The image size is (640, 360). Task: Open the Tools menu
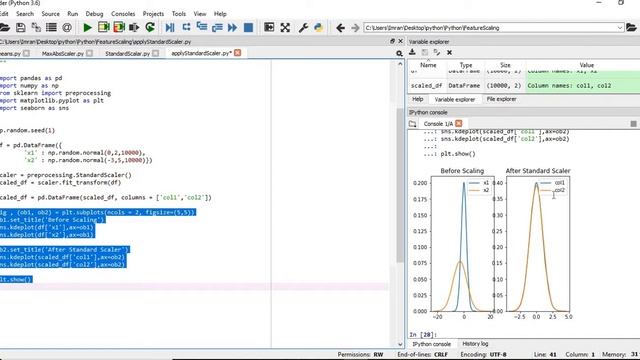tap(179, 14)
